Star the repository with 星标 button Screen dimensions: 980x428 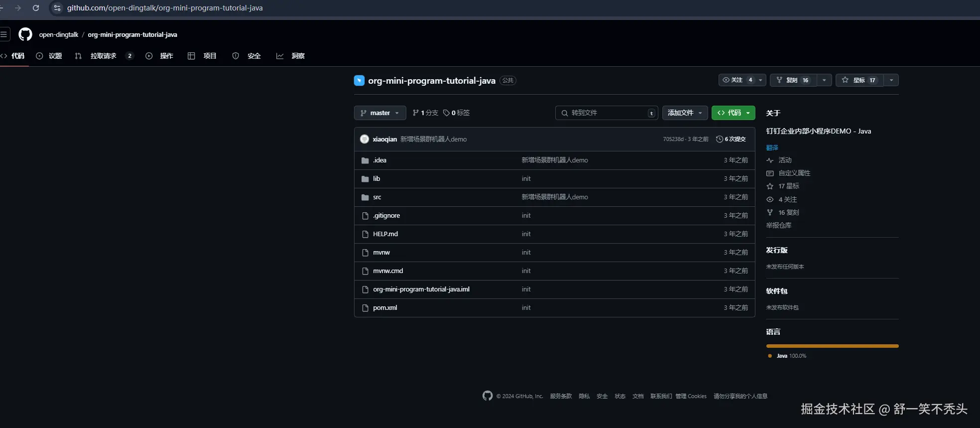(859, 80)
